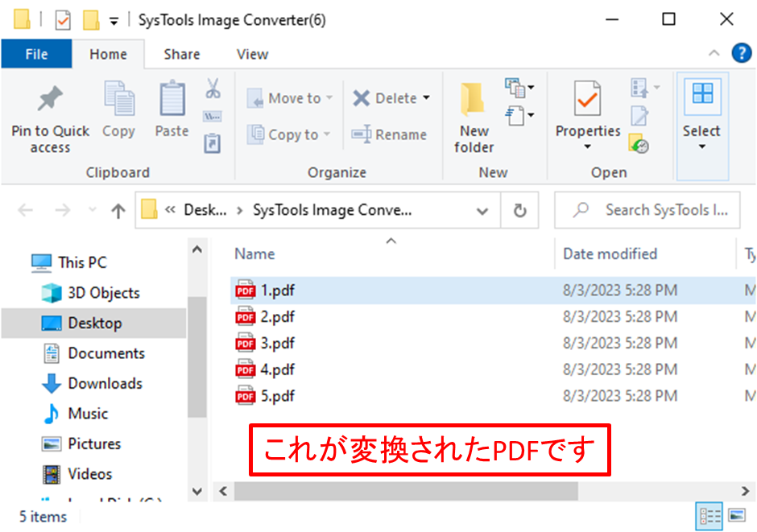Click the Rename icon in the ribbon
Image resolution: width=757 pixels, height=532 pixels.
391,135
